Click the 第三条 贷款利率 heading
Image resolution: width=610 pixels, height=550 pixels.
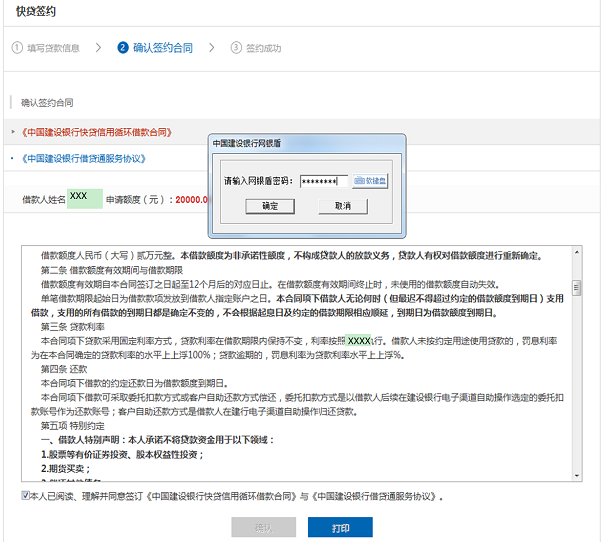pos(73,327)
